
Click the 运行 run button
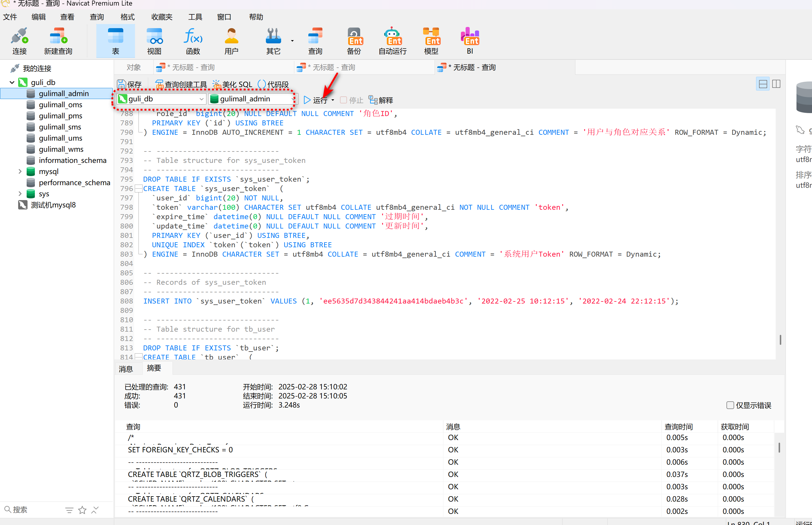tap(316, 100)
